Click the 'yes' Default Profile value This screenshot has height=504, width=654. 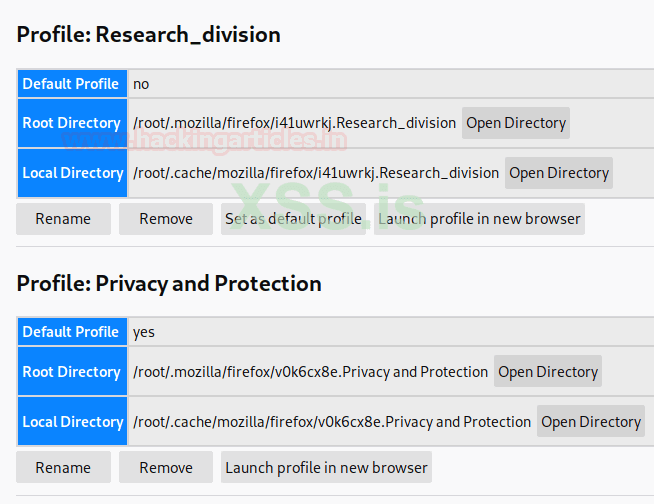coord(144,333)
